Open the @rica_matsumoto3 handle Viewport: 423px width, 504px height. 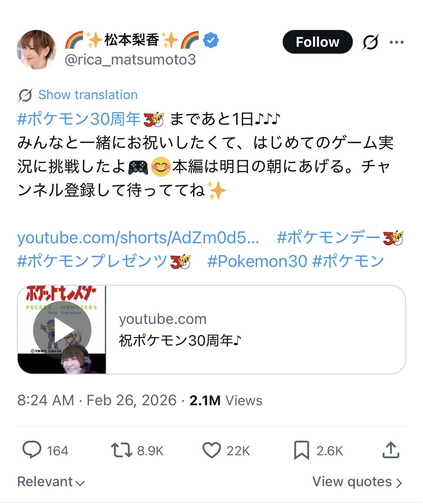click(x=130, y=60)
